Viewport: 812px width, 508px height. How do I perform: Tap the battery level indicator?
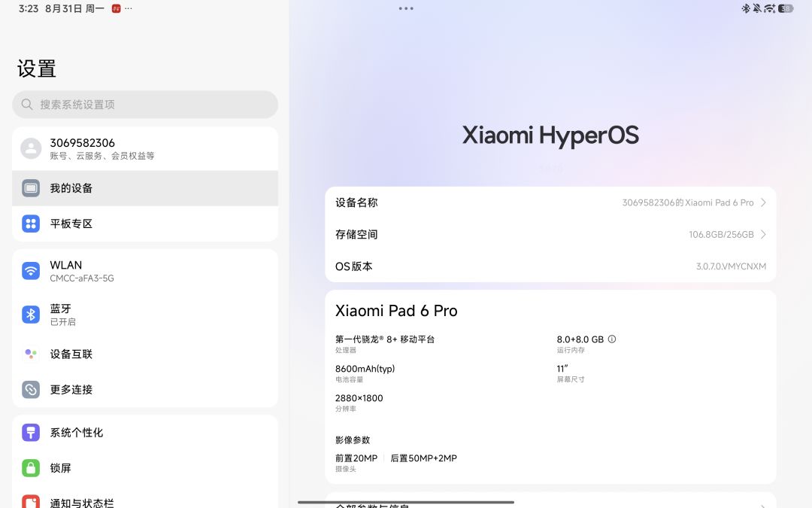786,8
